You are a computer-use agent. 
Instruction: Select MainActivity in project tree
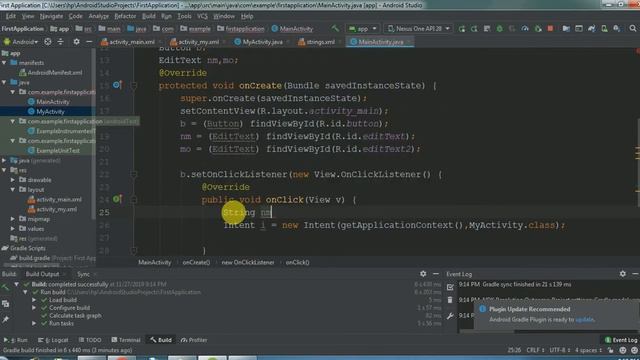tap(49, 102)
